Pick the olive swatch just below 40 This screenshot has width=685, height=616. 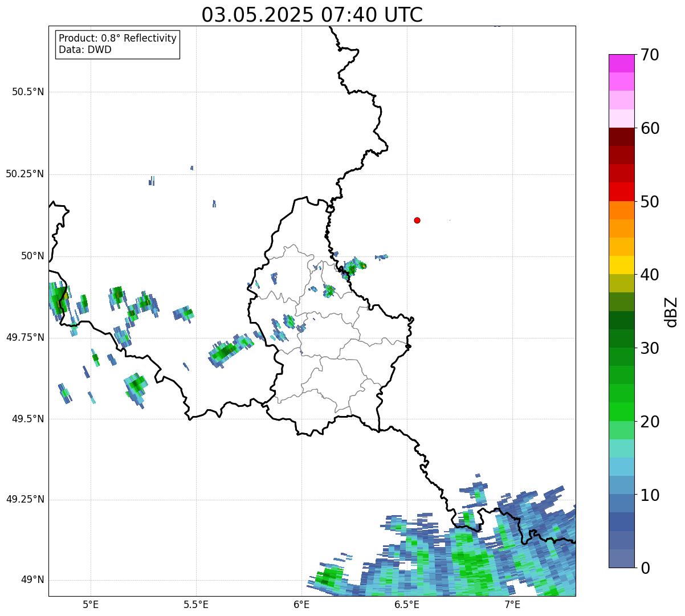coord(621,284)
